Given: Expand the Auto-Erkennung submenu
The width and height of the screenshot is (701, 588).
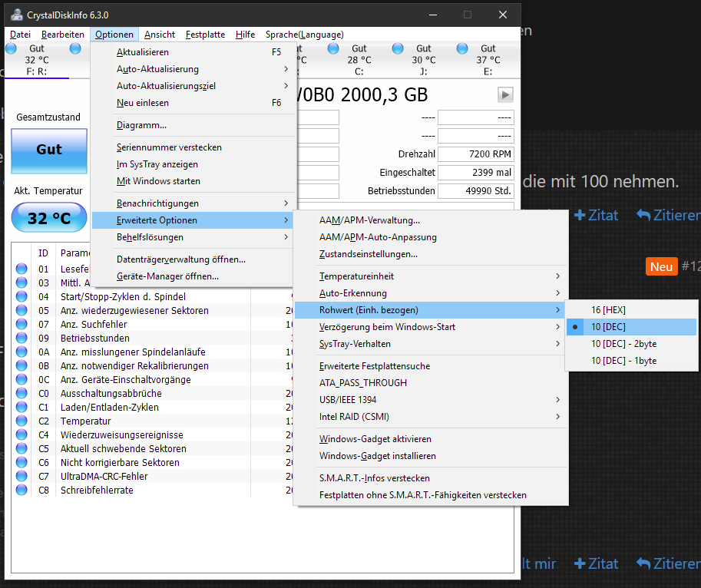Looking at the screenshot, I should pyautogui.click(x=431, y=293).
